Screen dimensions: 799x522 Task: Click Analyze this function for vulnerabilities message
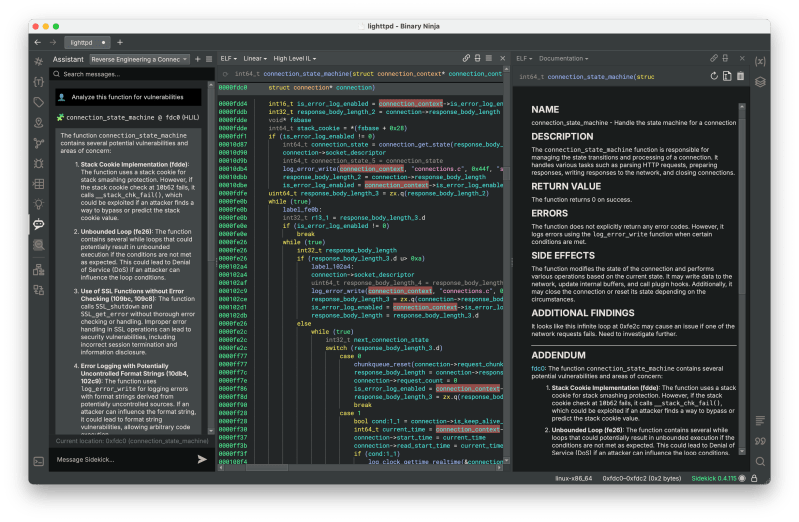[x=128, y=97]
